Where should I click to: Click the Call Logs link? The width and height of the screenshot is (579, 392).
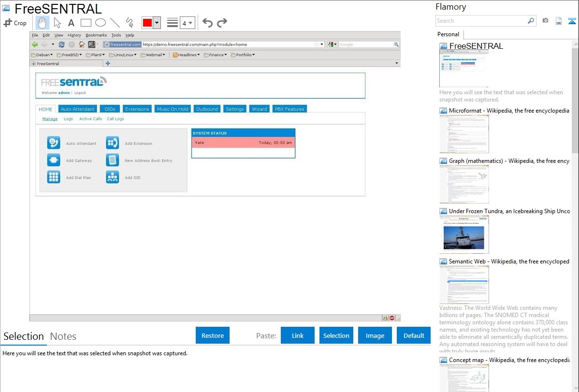(x=115, y=119)
